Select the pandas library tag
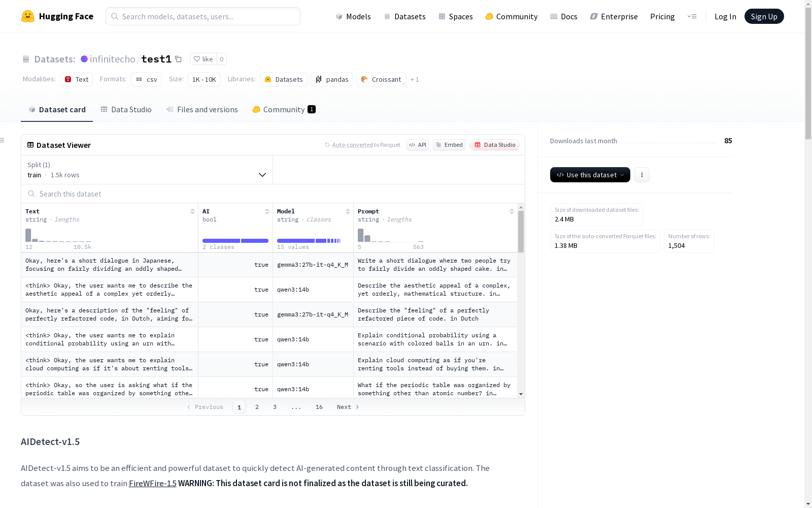The image size is (812, 508). [x=332, y=79]
